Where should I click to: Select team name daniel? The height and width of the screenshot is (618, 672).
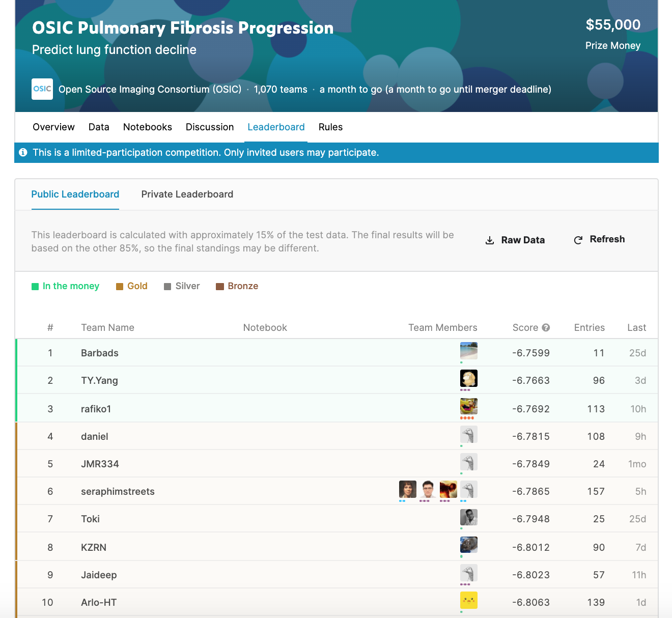(95, 436)
